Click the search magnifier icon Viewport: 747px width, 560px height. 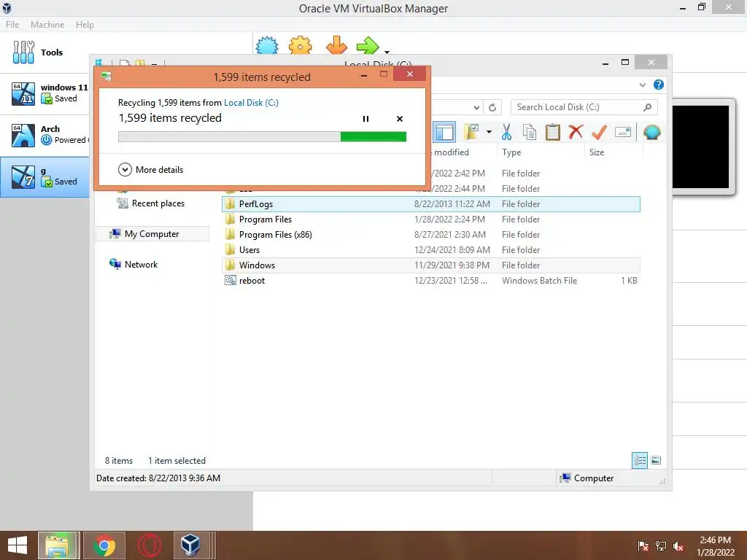tap(647, 107)
